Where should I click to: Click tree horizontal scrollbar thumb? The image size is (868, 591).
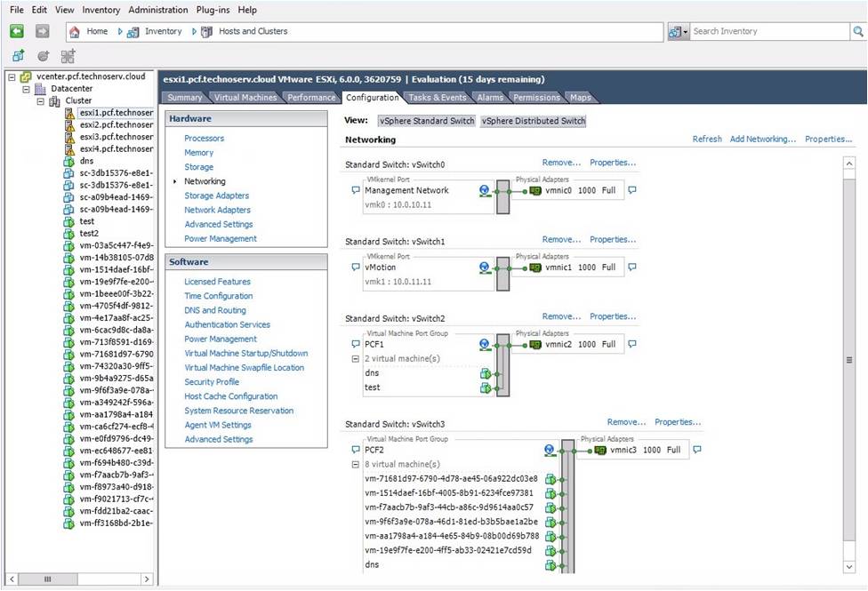coord(48,579)
